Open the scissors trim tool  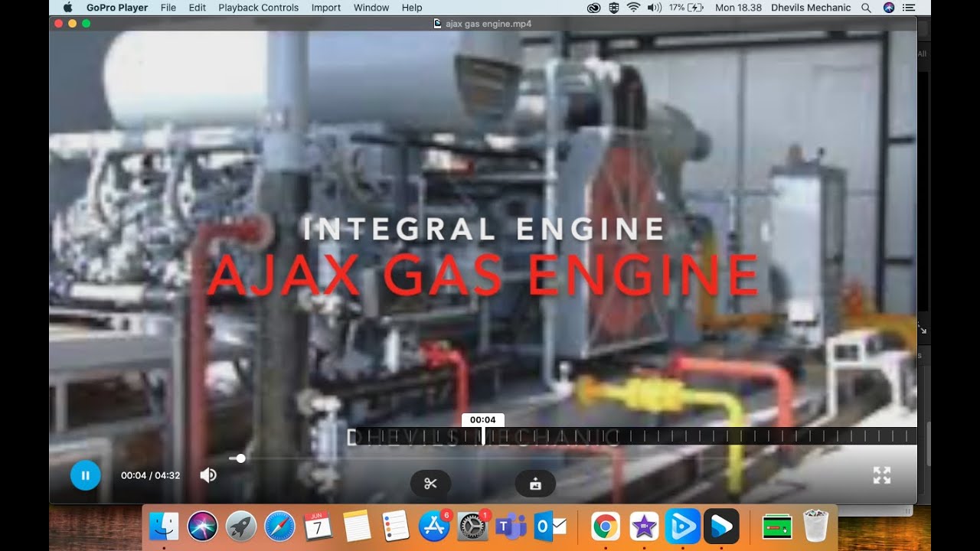[x=430, y=483]
